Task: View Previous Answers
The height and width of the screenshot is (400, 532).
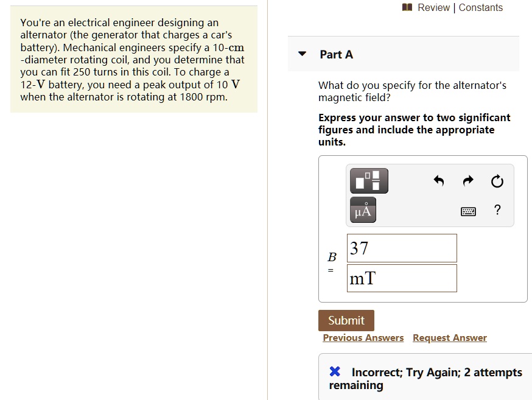Action: click(x=363, y=337)
